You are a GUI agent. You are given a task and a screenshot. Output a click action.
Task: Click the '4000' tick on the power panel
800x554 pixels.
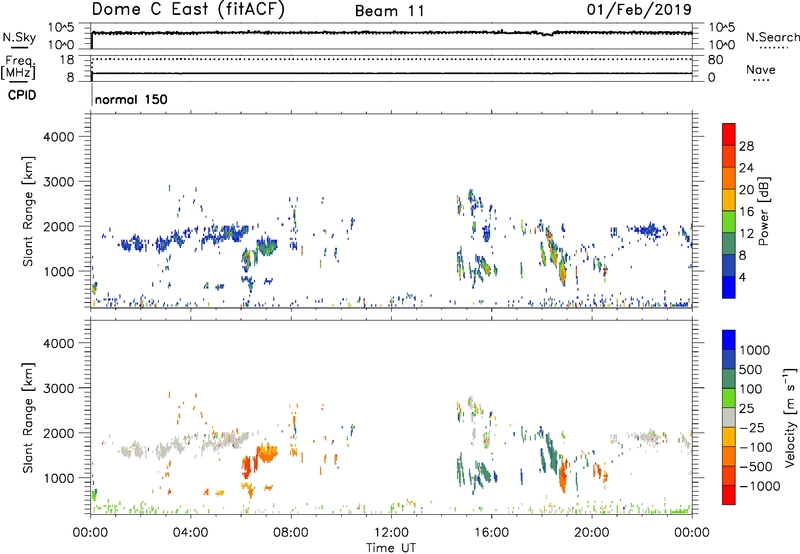coord(59,137)
